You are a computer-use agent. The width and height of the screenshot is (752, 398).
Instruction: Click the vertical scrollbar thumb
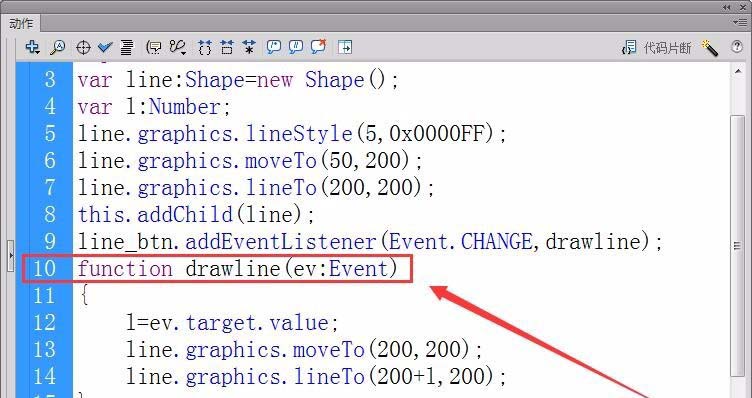coord(738,245)
